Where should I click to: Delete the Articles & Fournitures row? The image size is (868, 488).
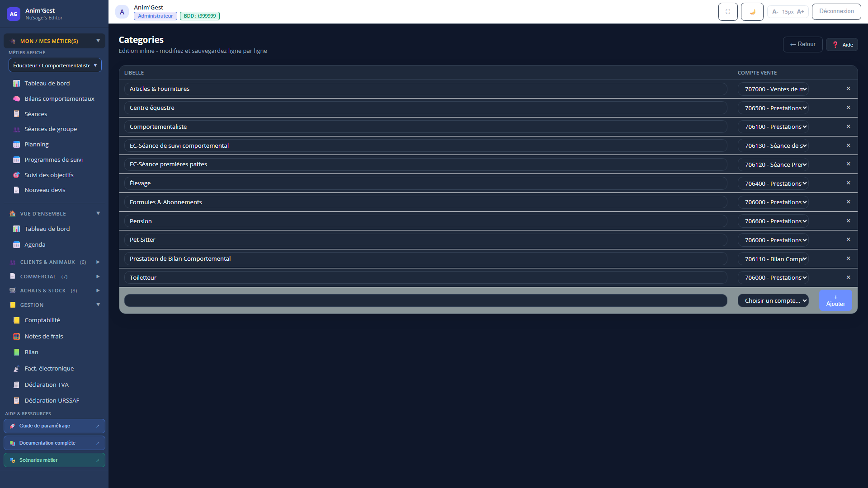pyautogui.click(x=848, y=89)
